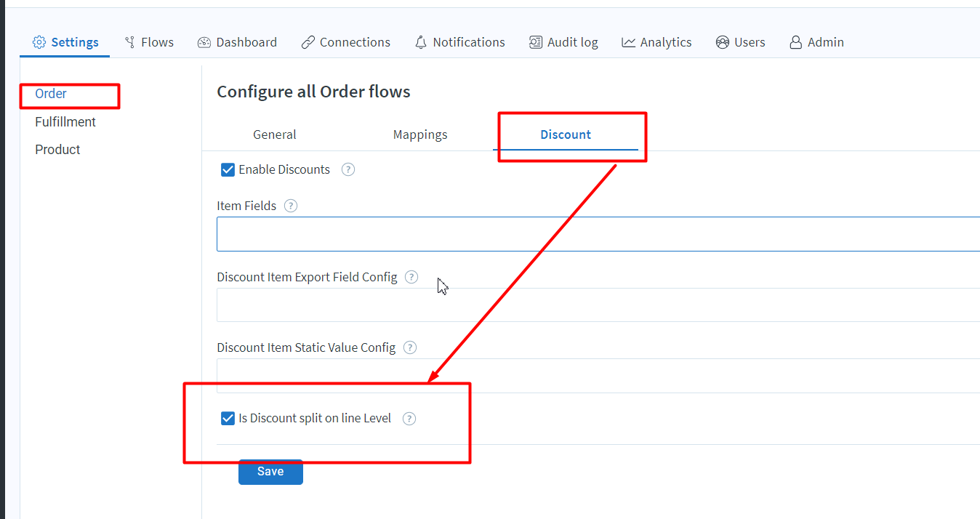Focus the Discount Item Static Value Config box
The height and width of the screenshot is (519, 980).
[598, 376]
